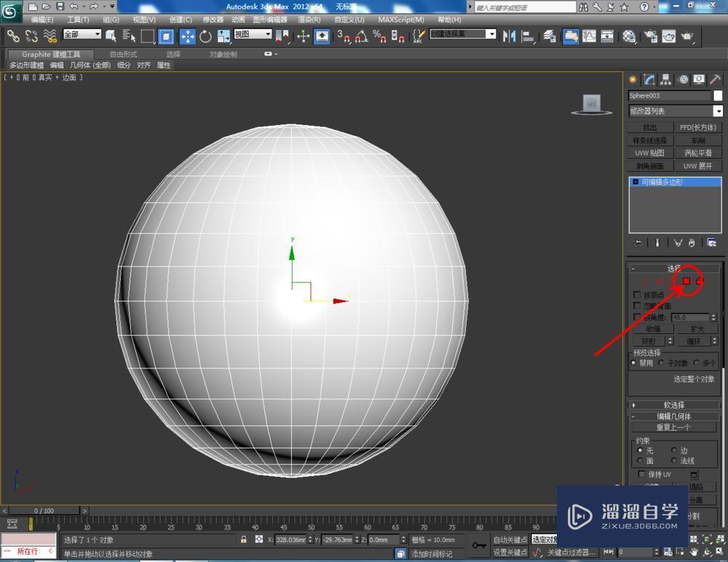The height and width of the screenshot is (562, 728).
Task: Click the Sphere003 object name field
Action: [670, 95]
